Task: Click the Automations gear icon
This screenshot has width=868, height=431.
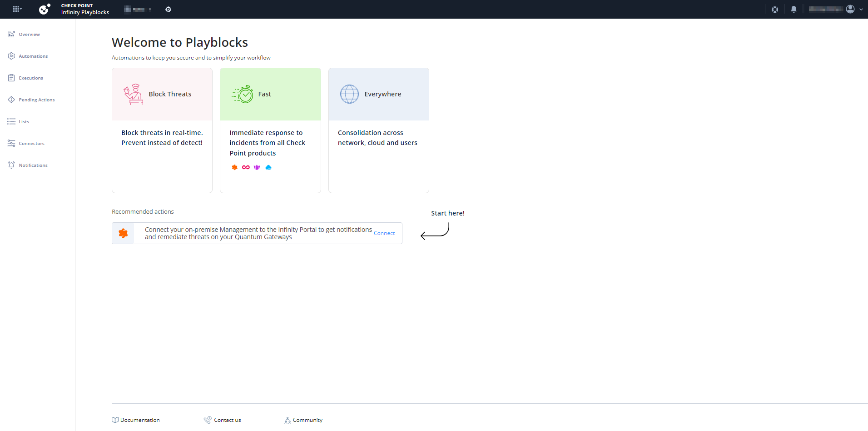Action: point(11,56)
